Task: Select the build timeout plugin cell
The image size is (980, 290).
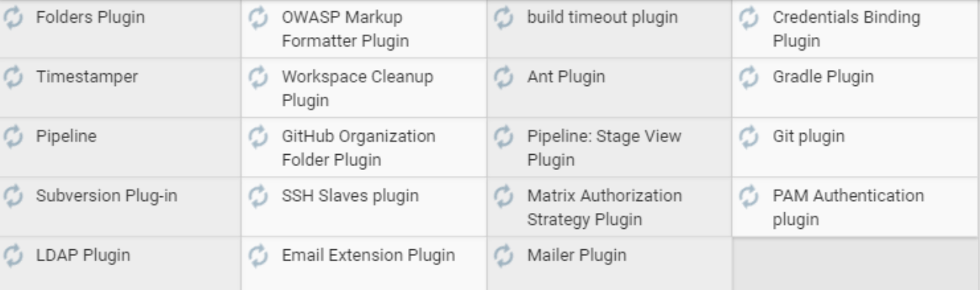Action: [609, 29]
